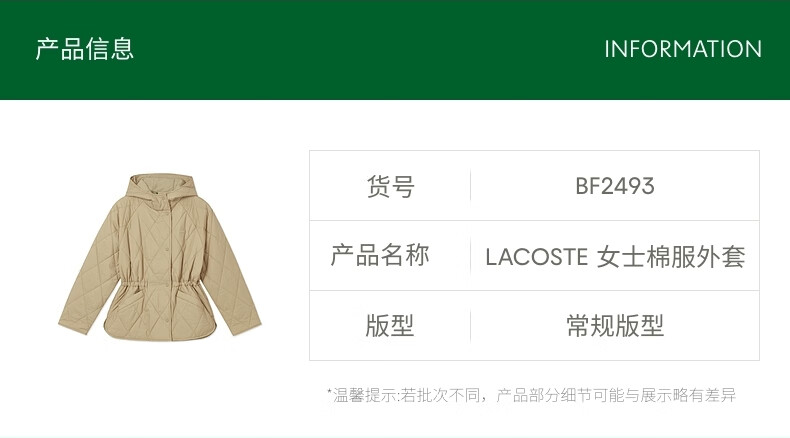
Task: Select the 货号 label cell
Action: [390, 186]
